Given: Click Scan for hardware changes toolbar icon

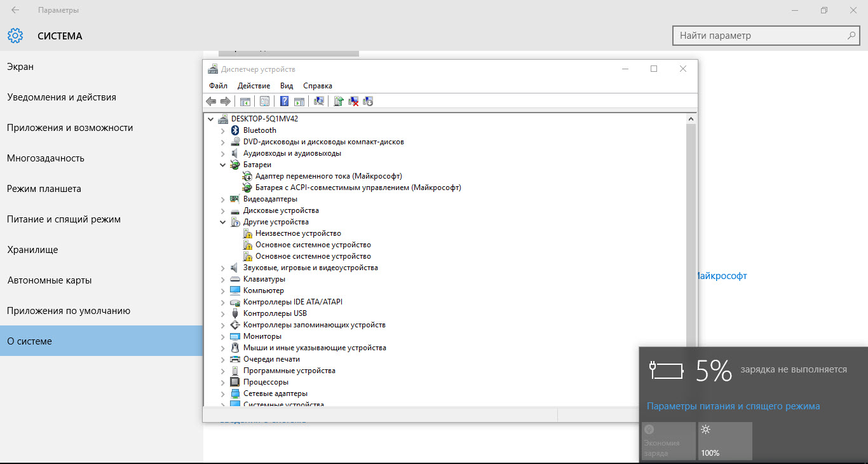Looking at the screenshot, I should click(x=319, y=101).
